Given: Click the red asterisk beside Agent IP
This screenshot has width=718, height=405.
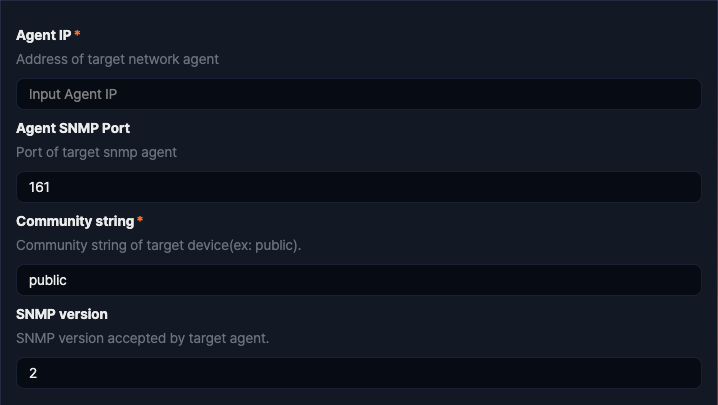Looking at the screenshot, I should click(x=78, y=36).
